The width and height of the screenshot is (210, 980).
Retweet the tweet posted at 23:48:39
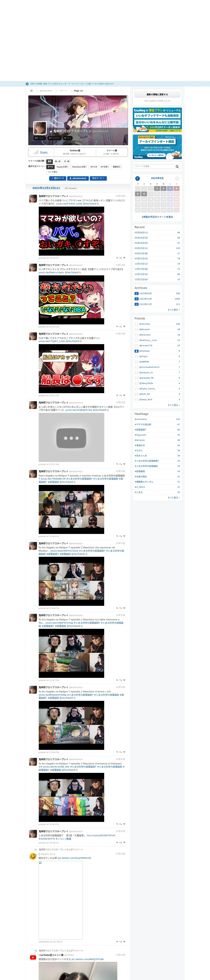[x=121, y=608]
